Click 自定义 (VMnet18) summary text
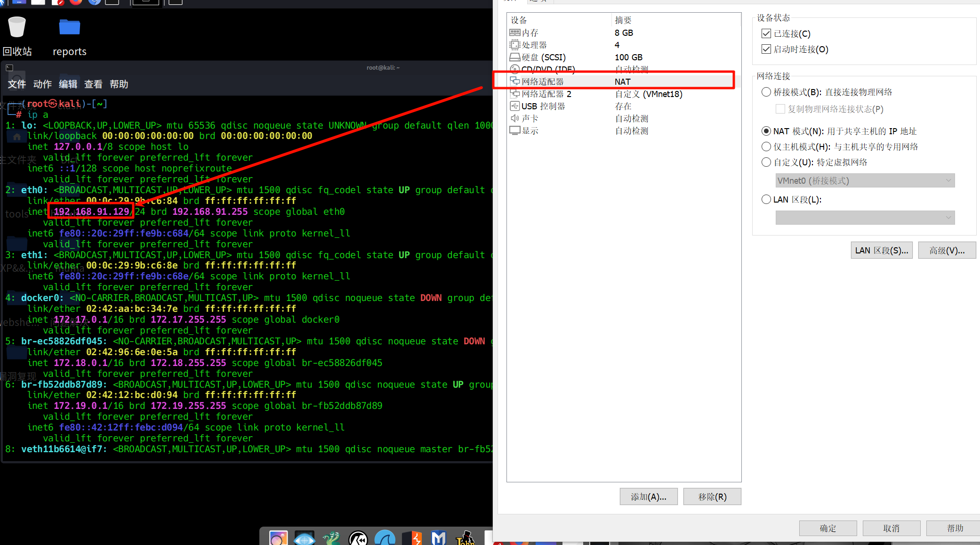 tap(649, 94)
